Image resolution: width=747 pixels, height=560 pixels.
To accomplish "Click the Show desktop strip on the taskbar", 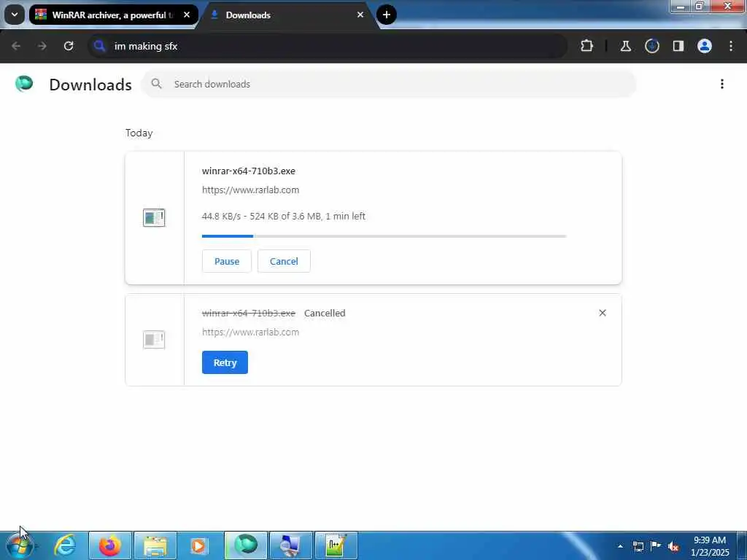I will pyautogui.click(x=742, y=546).
